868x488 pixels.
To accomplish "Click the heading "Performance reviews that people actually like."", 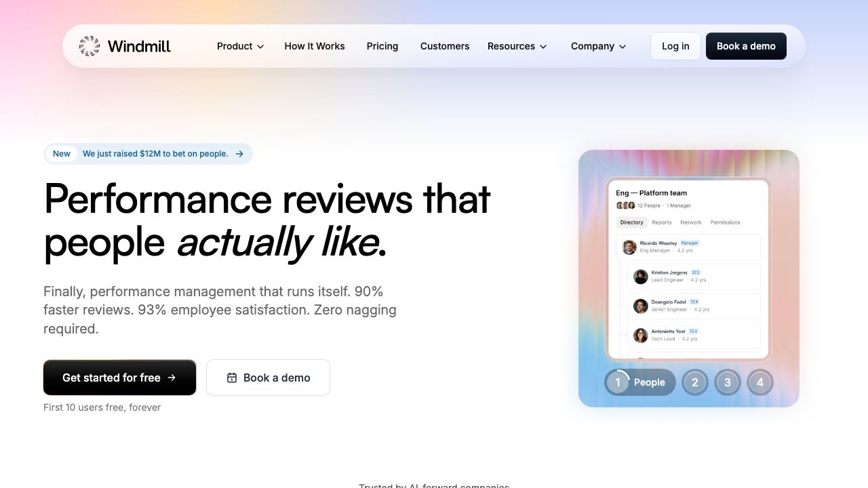I will [267, 220].
